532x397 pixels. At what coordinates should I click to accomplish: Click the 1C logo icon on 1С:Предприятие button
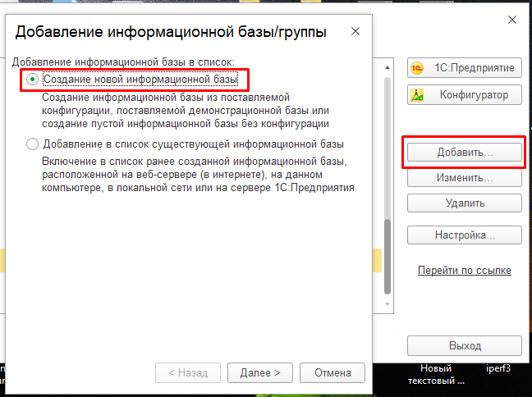tap(418, 68)
